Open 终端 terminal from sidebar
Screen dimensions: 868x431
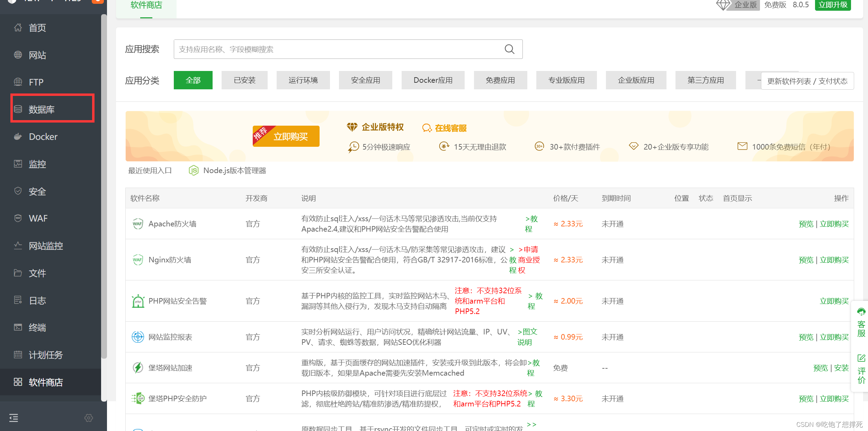[37, 327]
